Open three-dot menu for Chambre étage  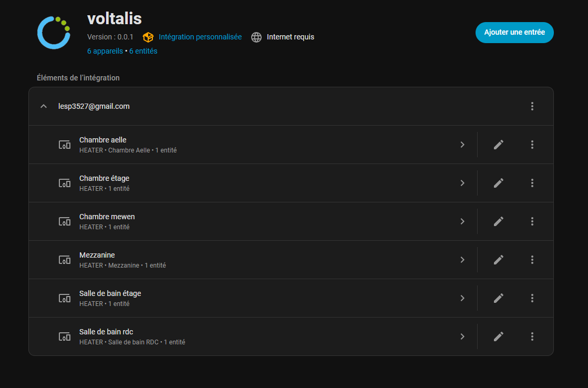pyautogui.click(x=532, y=183)
